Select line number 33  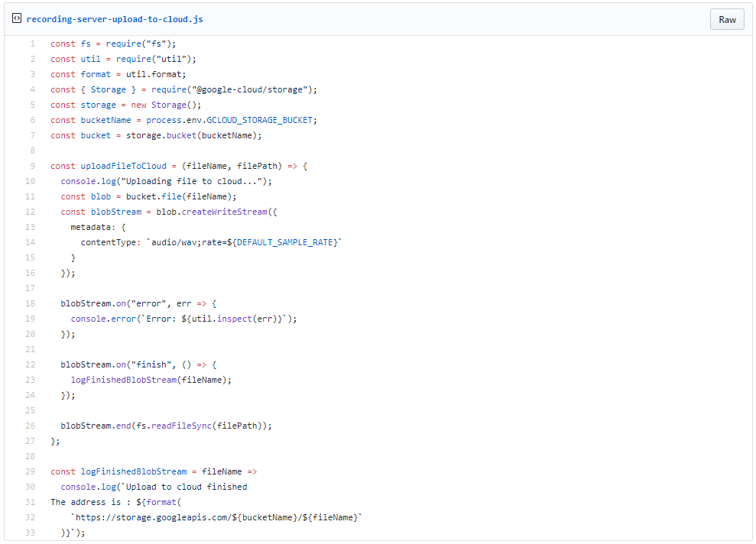coord(31,533)
